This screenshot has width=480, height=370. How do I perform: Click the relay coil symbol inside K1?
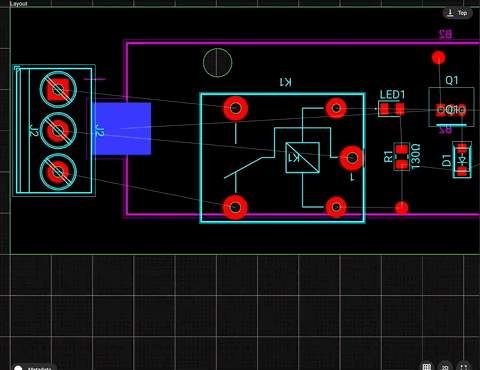click(x=302, y=157)
